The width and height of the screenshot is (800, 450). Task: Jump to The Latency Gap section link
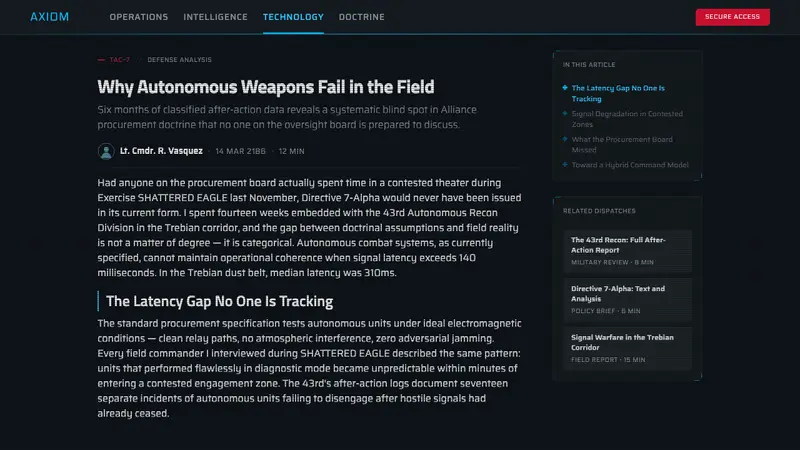618,93
